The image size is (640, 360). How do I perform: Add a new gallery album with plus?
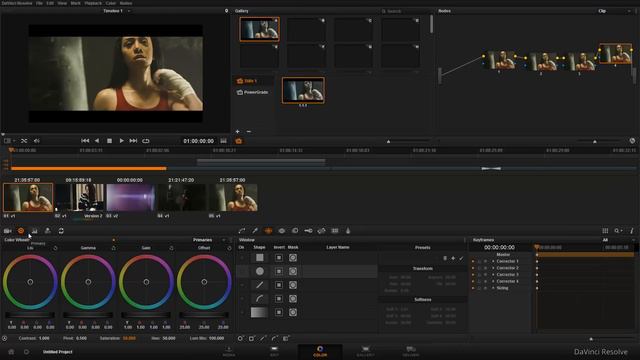[x=238, y=131]
